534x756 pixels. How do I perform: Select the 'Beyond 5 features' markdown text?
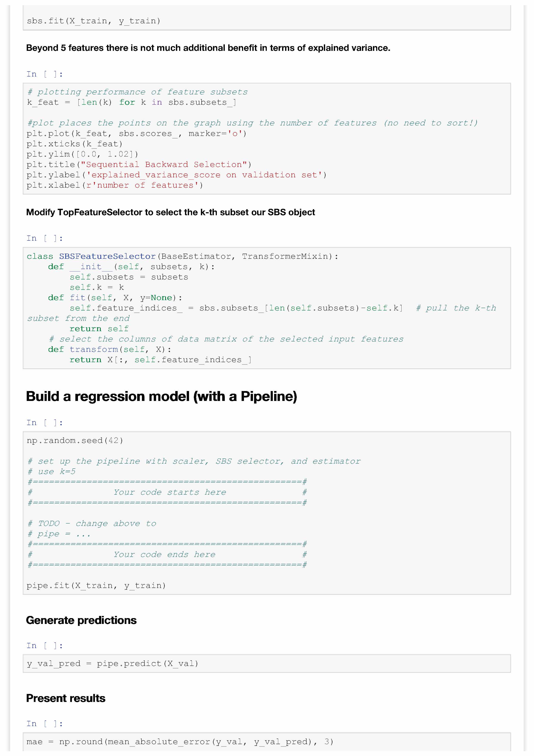click(x=208, y=48)
